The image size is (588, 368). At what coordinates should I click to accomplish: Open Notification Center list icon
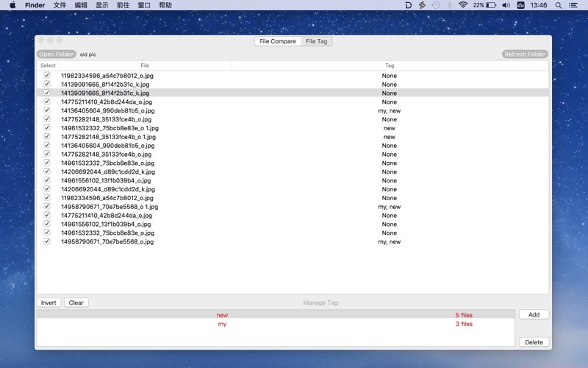[573, 5]
